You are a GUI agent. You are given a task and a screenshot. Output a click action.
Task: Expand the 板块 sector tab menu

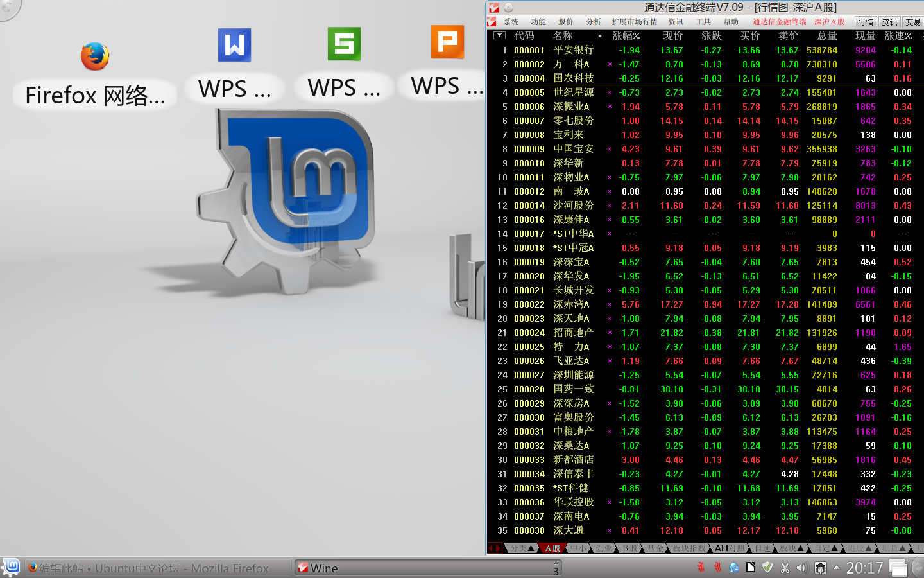(x=792, y=548)
